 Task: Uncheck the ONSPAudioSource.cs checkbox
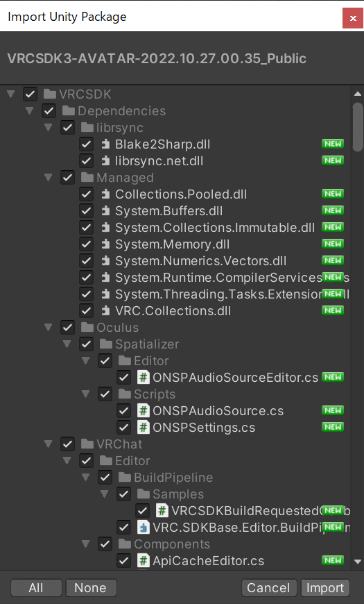pos(123,411)
